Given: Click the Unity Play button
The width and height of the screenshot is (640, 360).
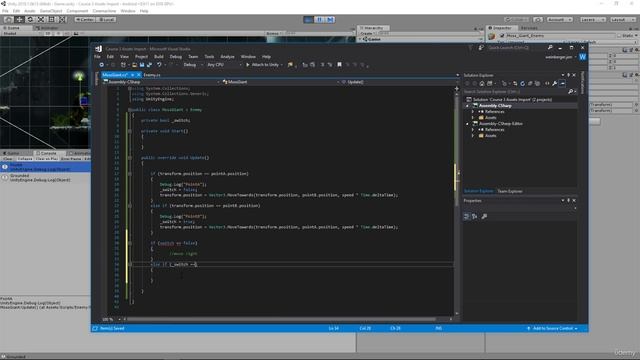Looking at the screenshot, I should point(309,19).
